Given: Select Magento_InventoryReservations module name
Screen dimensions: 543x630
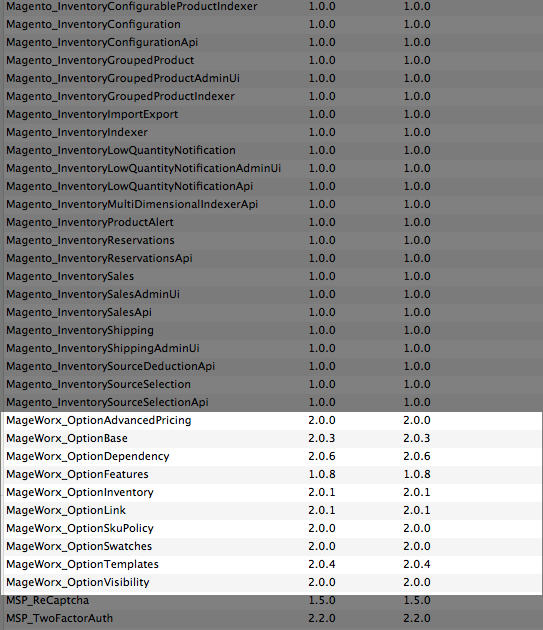Looking at the screenshot, I should (x=90, y=241).
